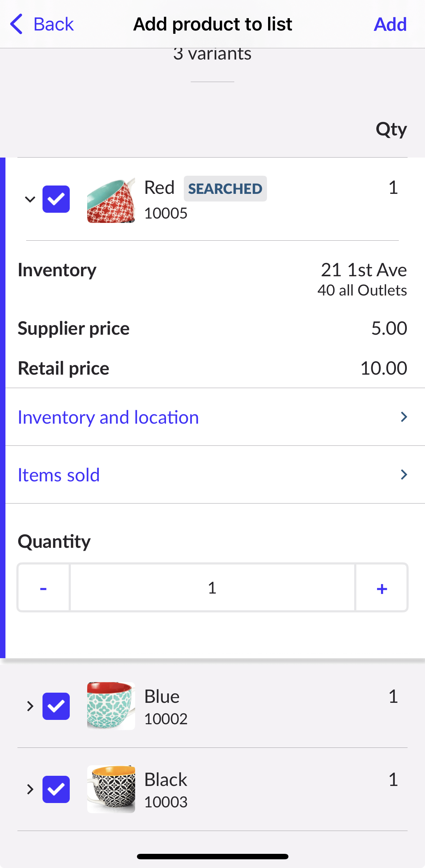425x868 pixels.
Task: Increase quantity with the plus button
Action: 381,588
